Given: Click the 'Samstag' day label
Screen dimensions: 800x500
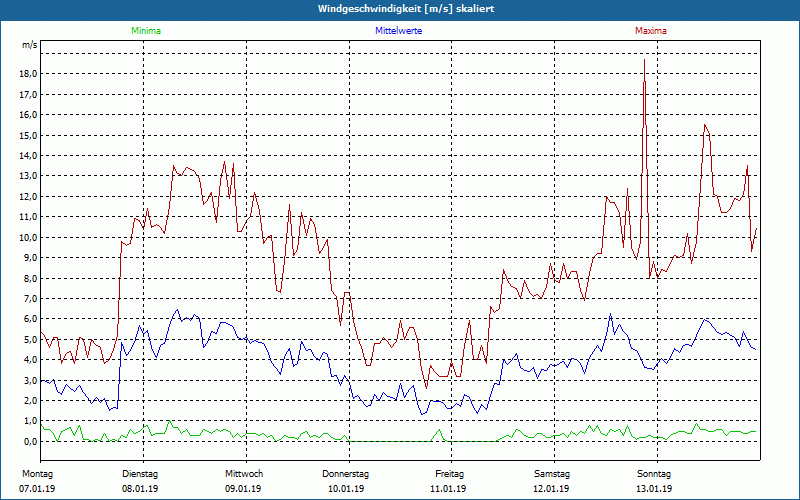Looking at the screenshot, I should click(x=552, y=474).
